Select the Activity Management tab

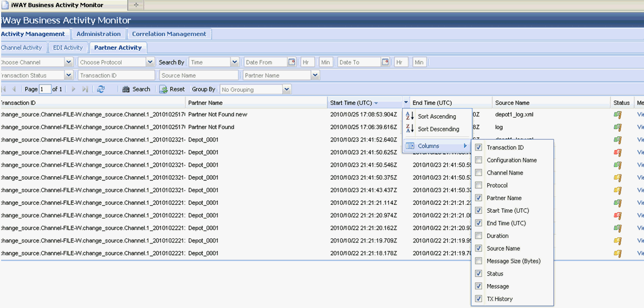(x=34, y=34)
